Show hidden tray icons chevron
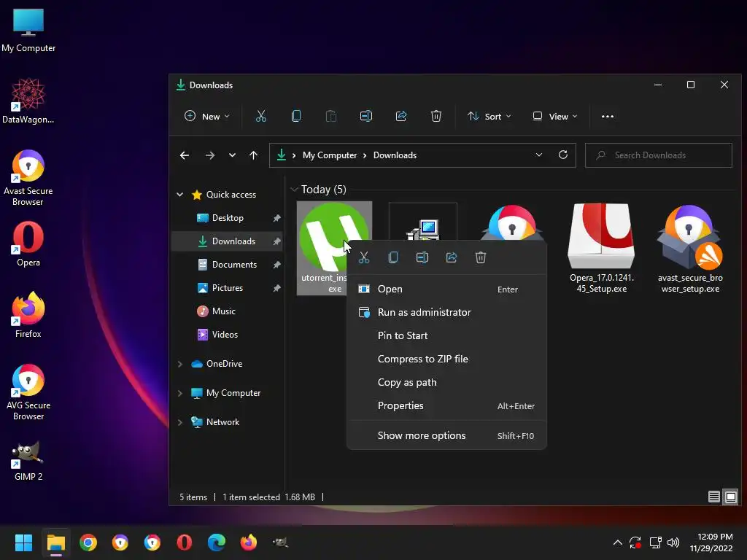The height and width of the screenshot is (560, 747). (x=617, y=542)
